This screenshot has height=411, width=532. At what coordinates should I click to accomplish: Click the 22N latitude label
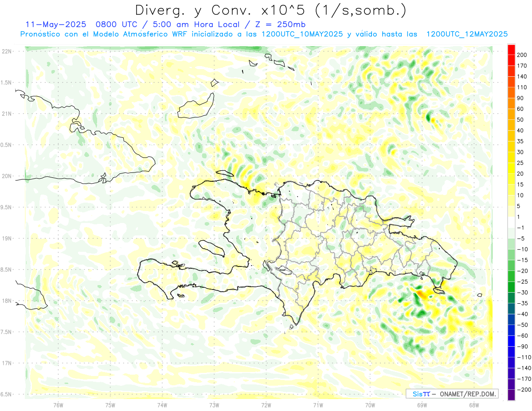pyautogui.click(x=7, y=51)
